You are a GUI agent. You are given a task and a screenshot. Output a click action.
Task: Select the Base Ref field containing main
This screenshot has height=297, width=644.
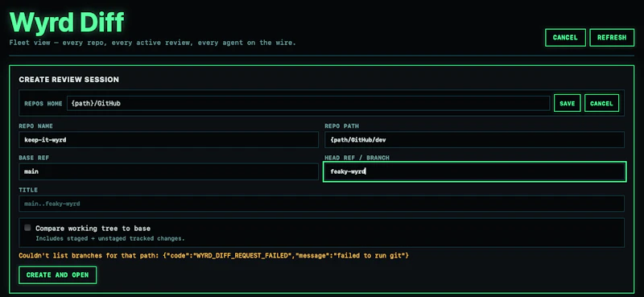[x=168, y=171]
